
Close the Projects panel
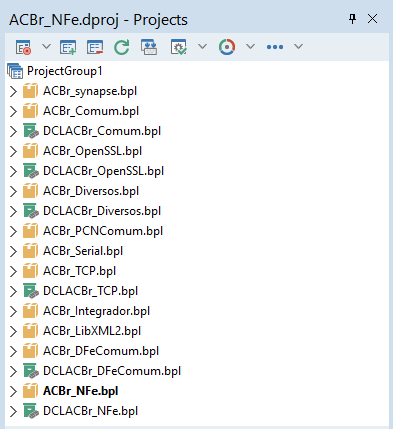[x=372, y=19]
